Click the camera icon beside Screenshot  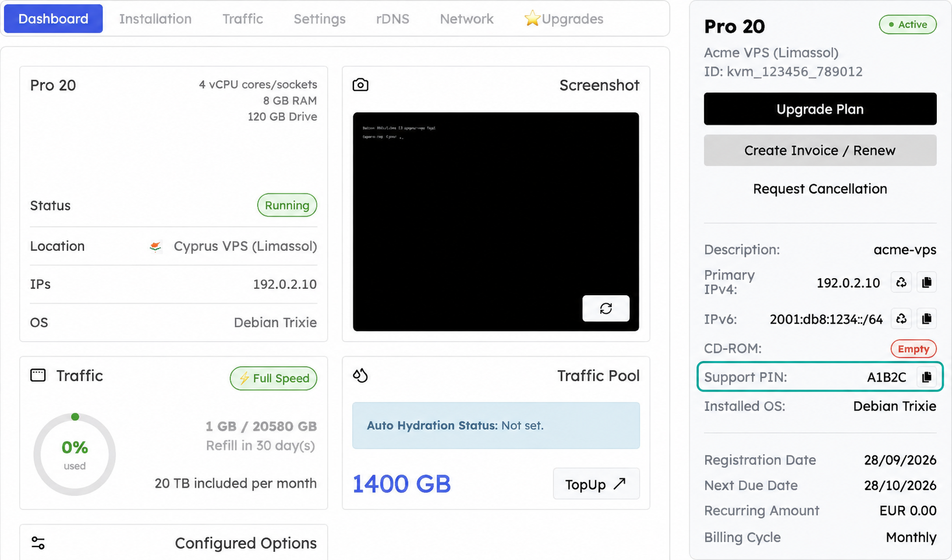coord(360,85)
